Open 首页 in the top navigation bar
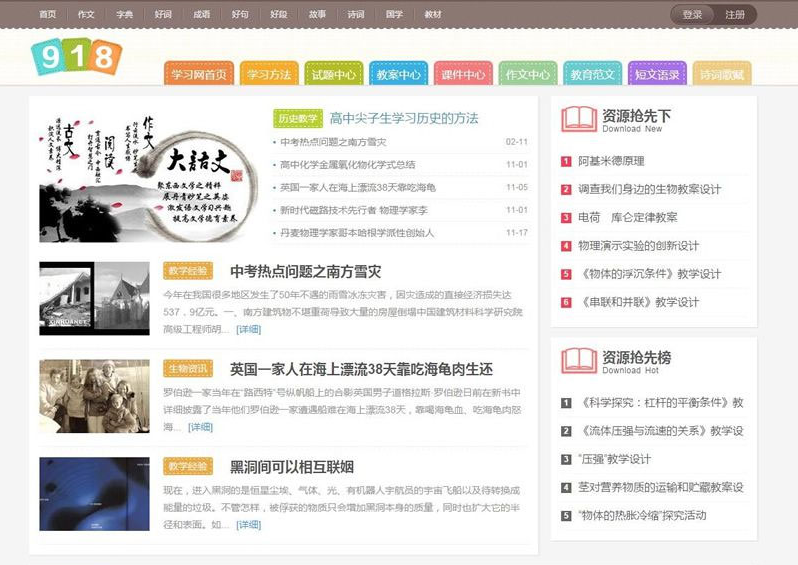 coord(47,14)
